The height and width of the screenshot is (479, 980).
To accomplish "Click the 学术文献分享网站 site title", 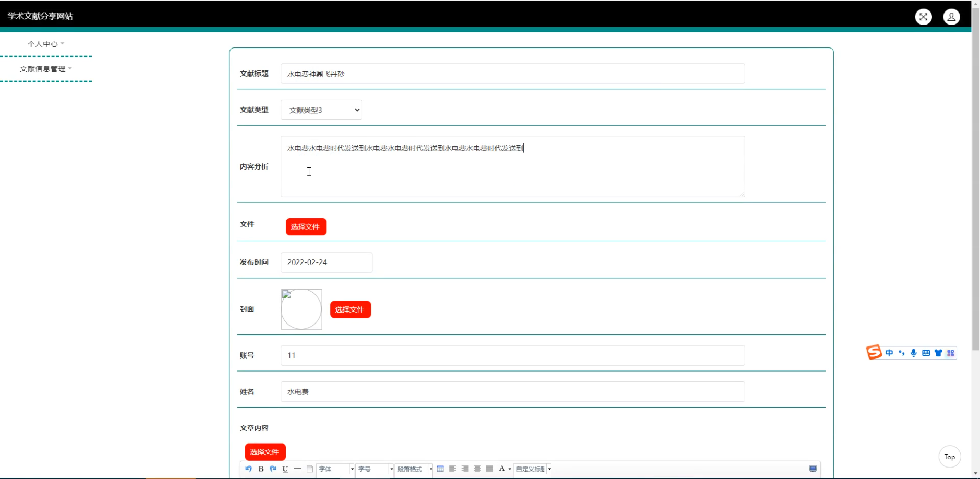I will coord(40,16).
